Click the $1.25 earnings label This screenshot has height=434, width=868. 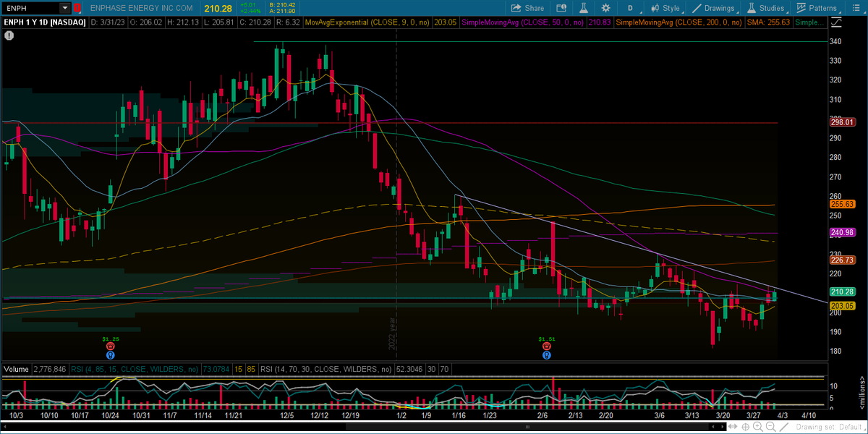click(x=110, y=339)
